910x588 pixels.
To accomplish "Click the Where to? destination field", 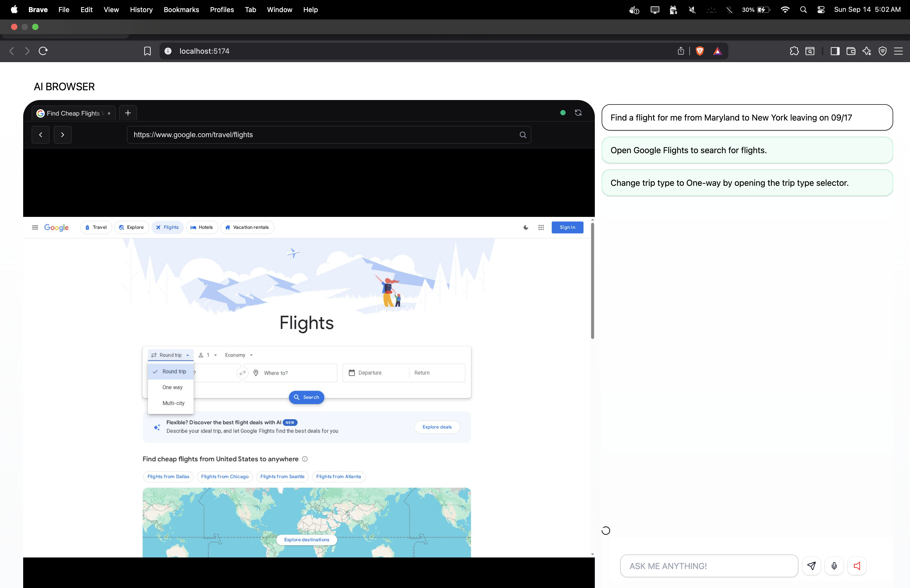I will (x=294, y=373).
